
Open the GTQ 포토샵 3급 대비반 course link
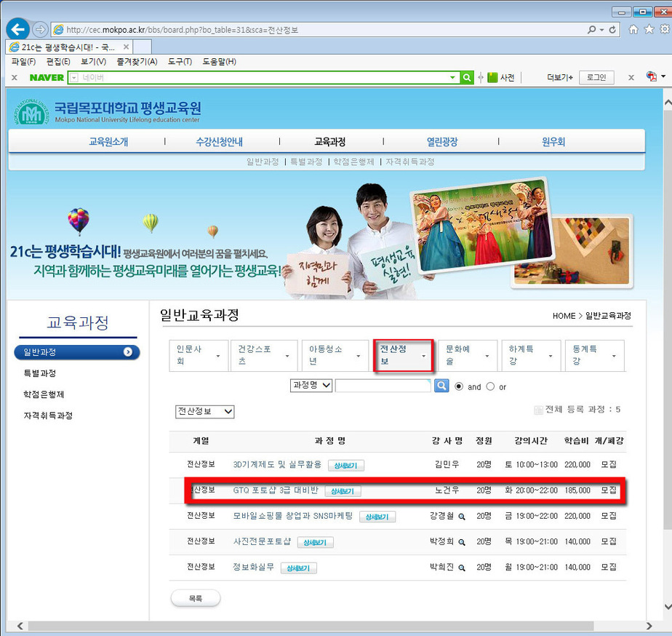point(276,490)
